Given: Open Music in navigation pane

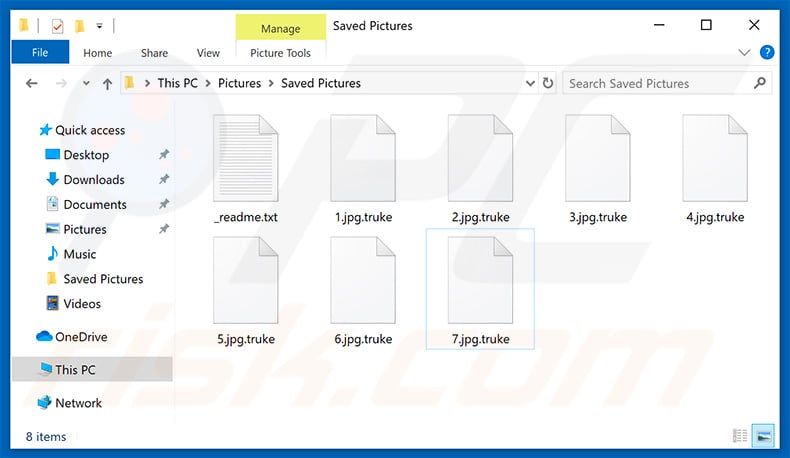Looking at the screenshot, I should (x=71, y=253).
